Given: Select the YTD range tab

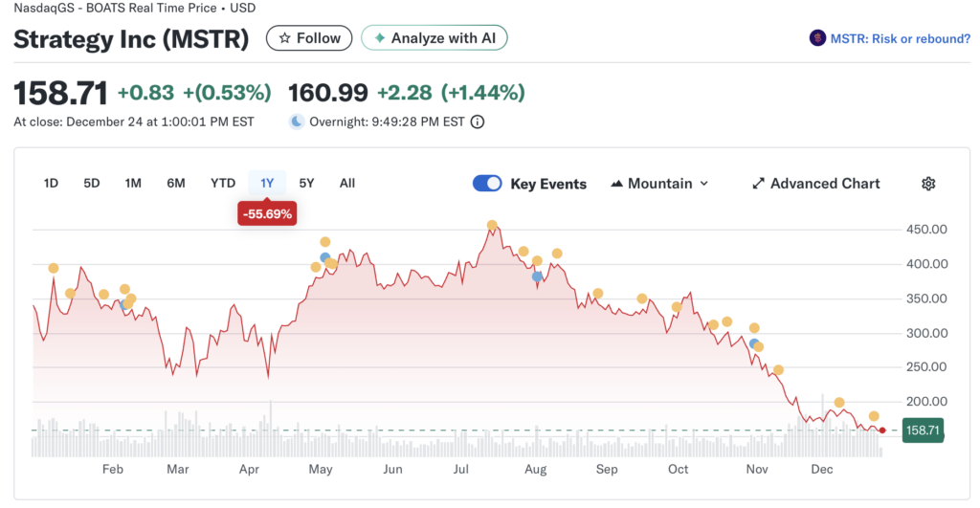Looking at the screenshot, I should point(223,183).
